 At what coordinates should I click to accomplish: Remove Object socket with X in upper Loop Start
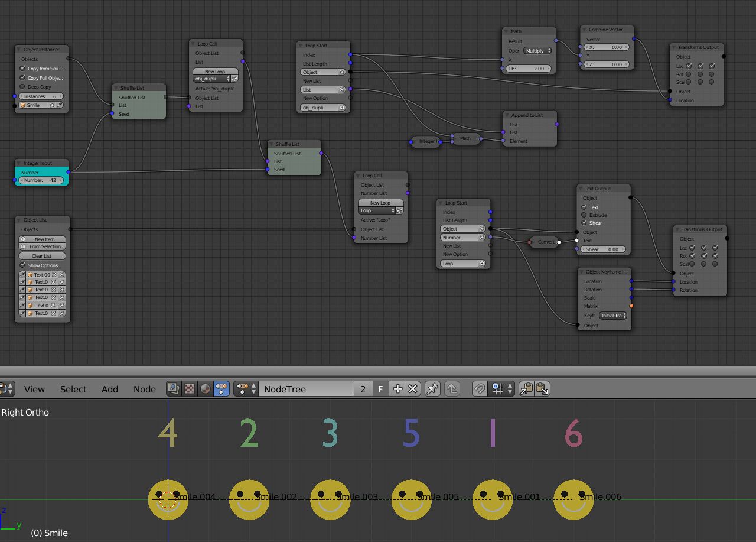point(341,72)
